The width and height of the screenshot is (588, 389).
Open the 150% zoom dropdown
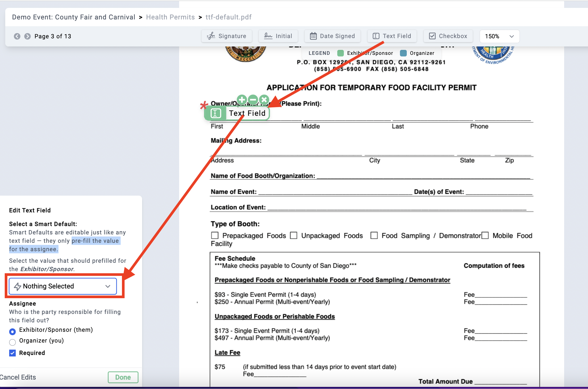click(x=499, y=36)
